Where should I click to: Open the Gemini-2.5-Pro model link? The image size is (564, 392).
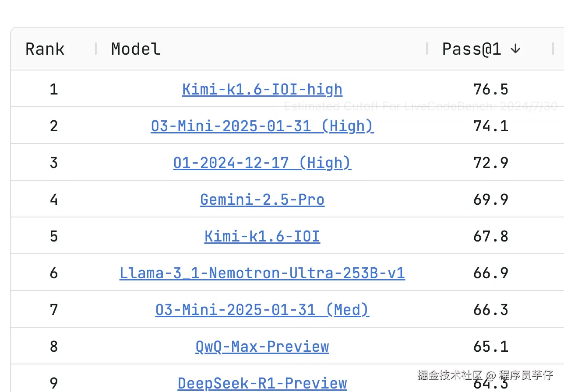point(262,199)
